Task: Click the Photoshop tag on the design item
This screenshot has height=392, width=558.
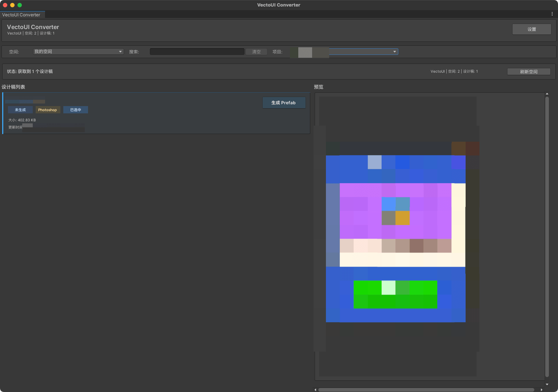Action: 48,110
